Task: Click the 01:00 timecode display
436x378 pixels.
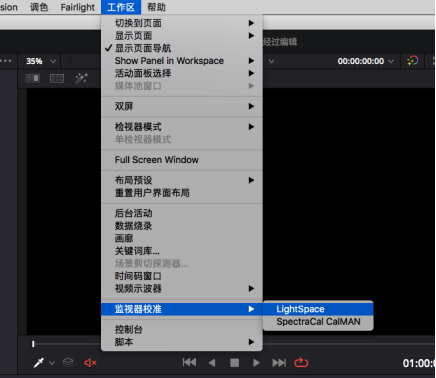Action: click(419, 363)
